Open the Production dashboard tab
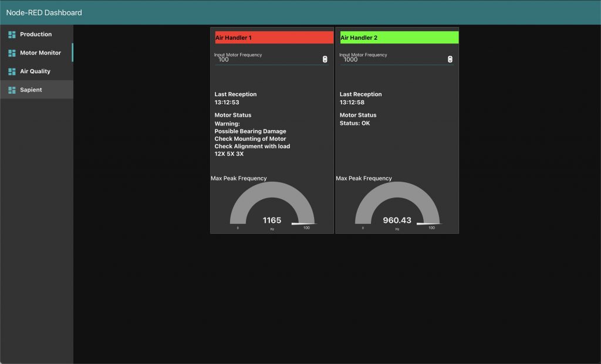Screen dimensions: 601x364 click(x=36, y=34)
